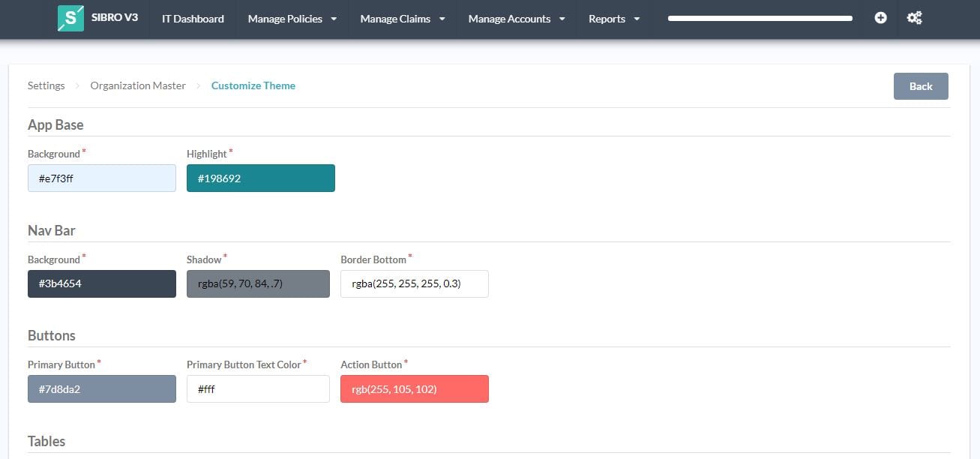
Task: Open the Reports dropdown menu
Action: click(613, 19)
